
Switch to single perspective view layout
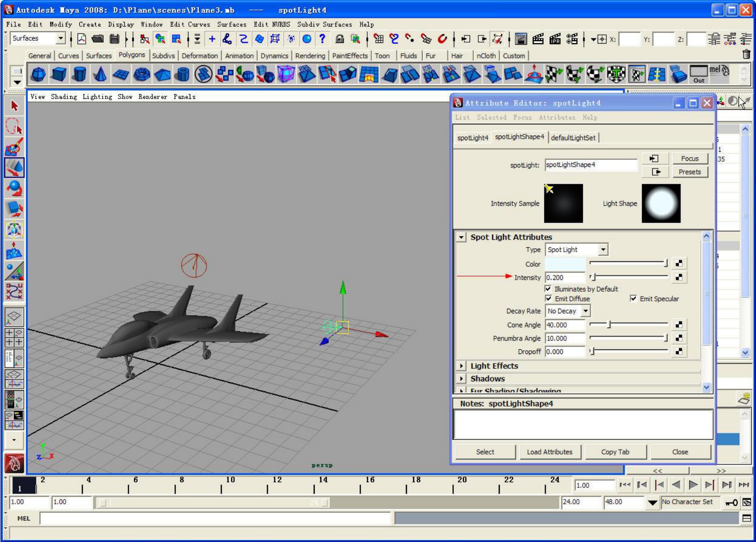pos(14,317)
